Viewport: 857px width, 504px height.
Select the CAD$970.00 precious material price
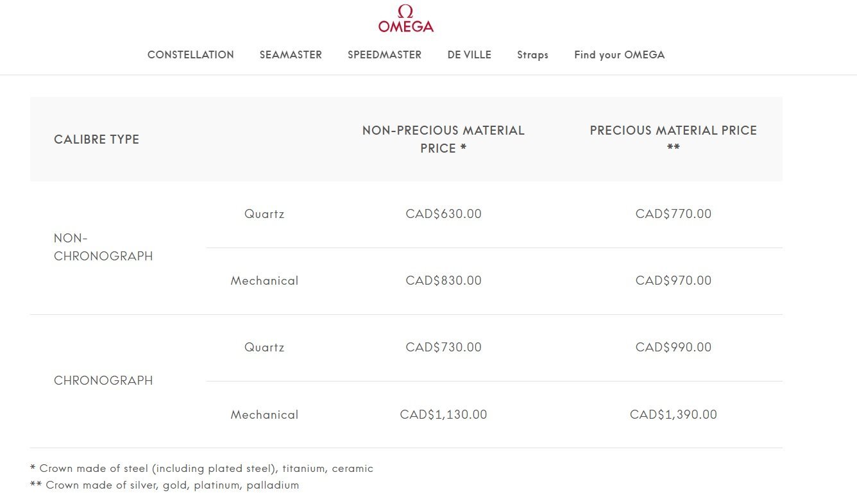click(673, 281)
